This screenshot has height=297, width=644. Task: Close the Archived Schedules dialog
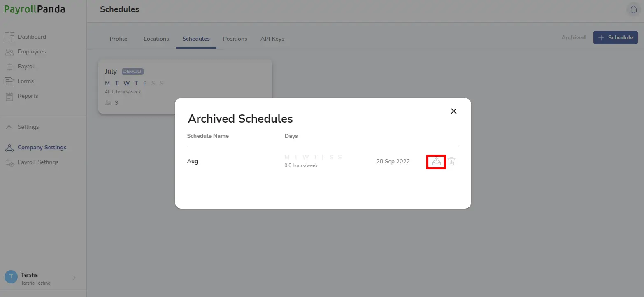[x=453, y=111]
